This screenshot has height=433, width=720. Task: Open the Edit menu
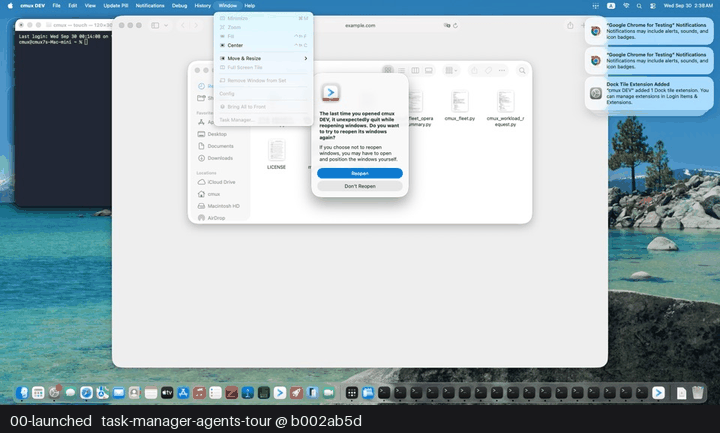(73, 6)
